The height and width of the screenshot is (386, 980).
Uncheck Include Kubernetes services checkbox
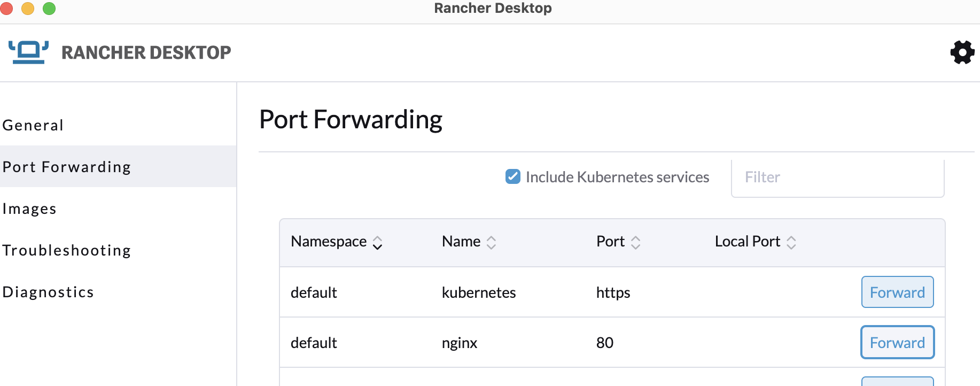(x=513, y=176)
